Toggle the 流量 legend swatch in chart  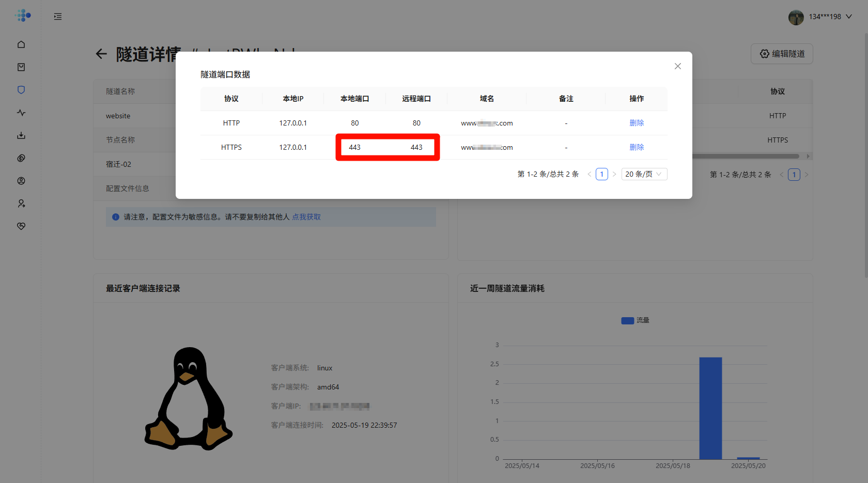[627, 320]
